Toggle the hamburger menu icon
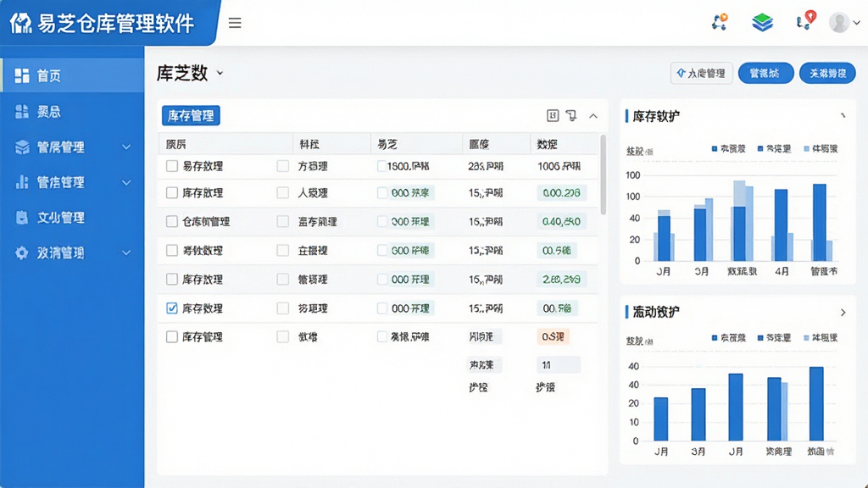 tap(235, 23)
